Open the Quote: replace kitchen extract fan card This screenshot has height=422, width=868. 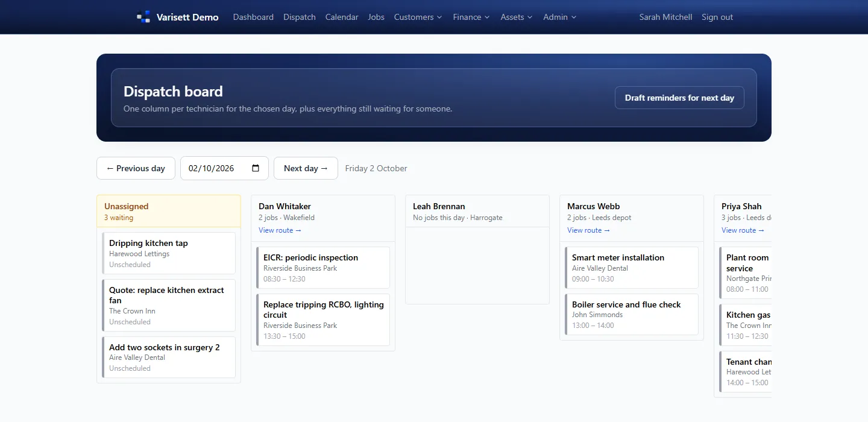(169, 305)
